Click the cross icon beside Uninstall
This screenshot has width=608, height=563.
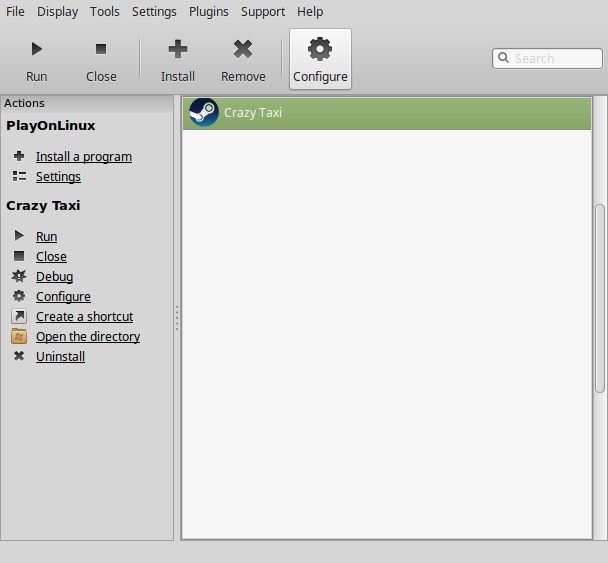tap(19, 356)
